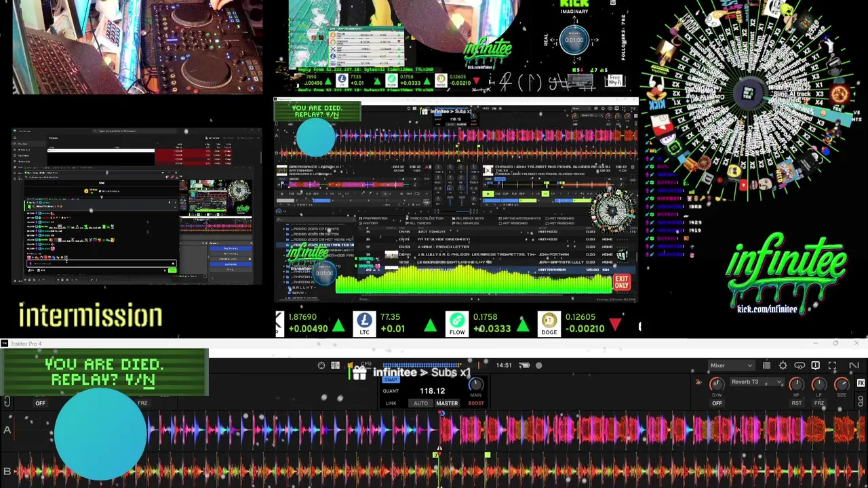The image size is (868, 488).
Task: Click the DOGE coin icon in ticker
Action: (549, 320)
